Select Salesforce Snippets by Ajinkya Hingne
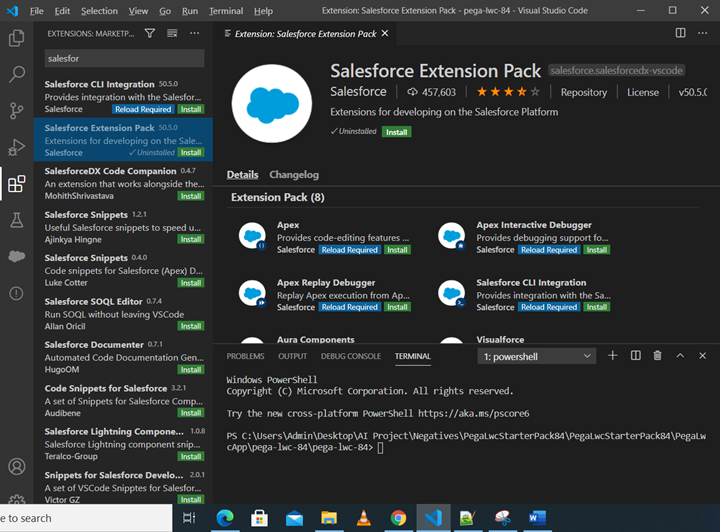This screenshot has width=720, height=532. pyautogui.click(x=123, y=226)
